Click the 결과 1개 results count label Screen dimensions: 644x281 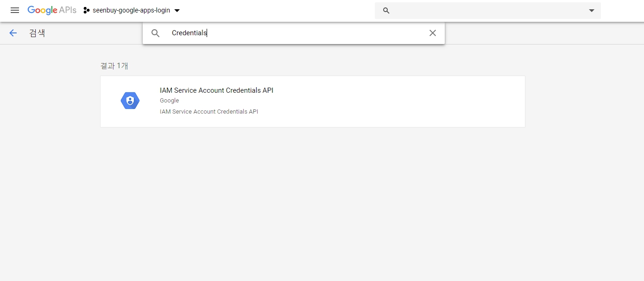click(114, 66)
